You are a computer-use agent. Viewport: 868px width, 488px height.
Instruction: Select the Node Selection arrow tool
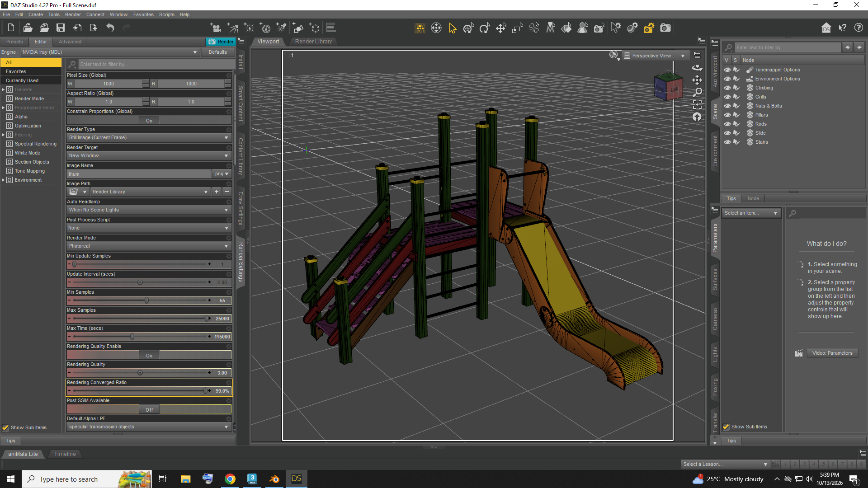click(452, 28)
